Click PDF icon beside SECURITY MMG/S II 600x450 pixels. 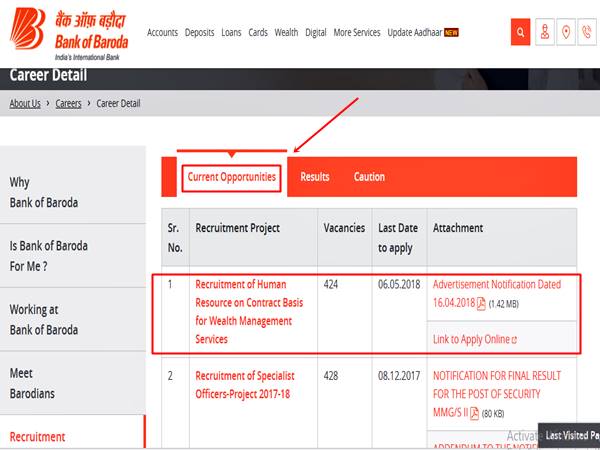coord(474,413)
